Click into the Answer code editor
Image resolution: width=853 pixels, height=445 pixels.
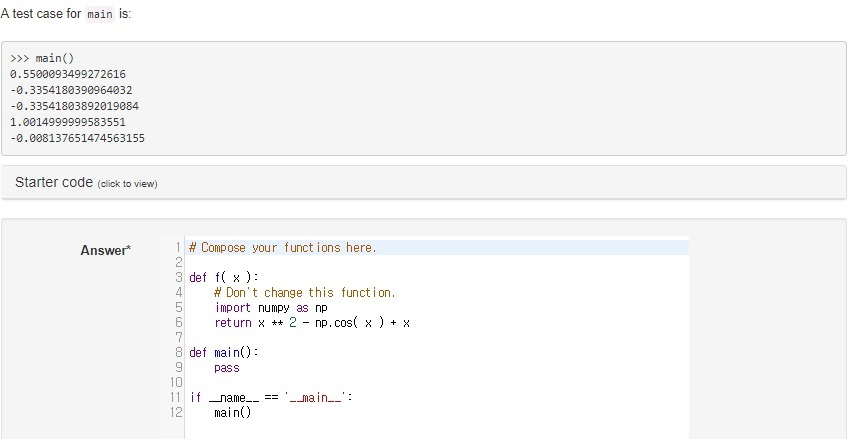tap(436, 337)
